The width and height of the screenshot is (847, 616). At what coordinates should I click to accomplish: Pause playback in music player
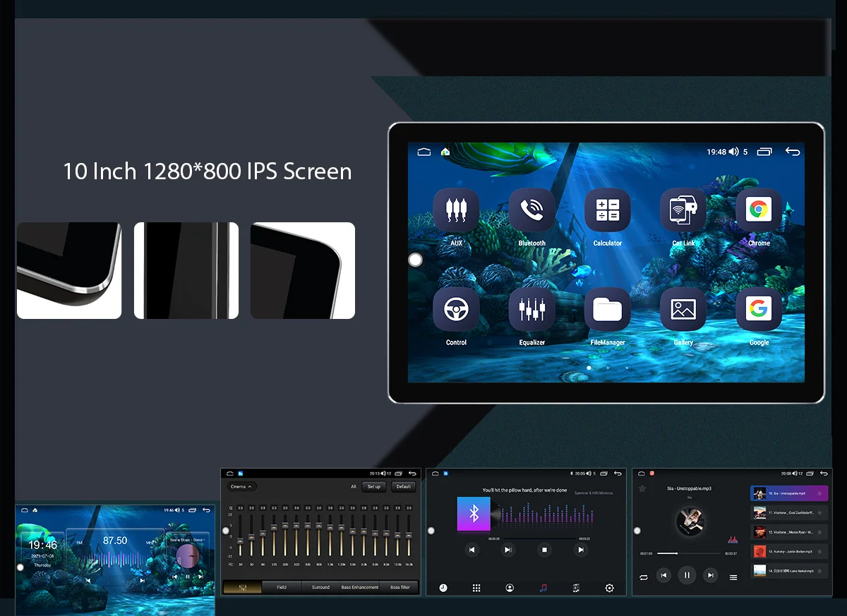tap(687, 576)
